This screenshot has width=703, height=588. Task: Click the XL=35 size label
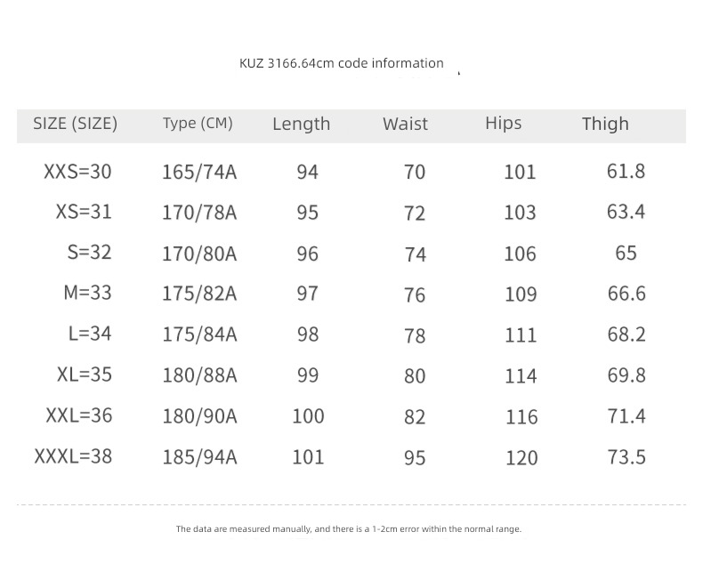click(x=85, y=375)
